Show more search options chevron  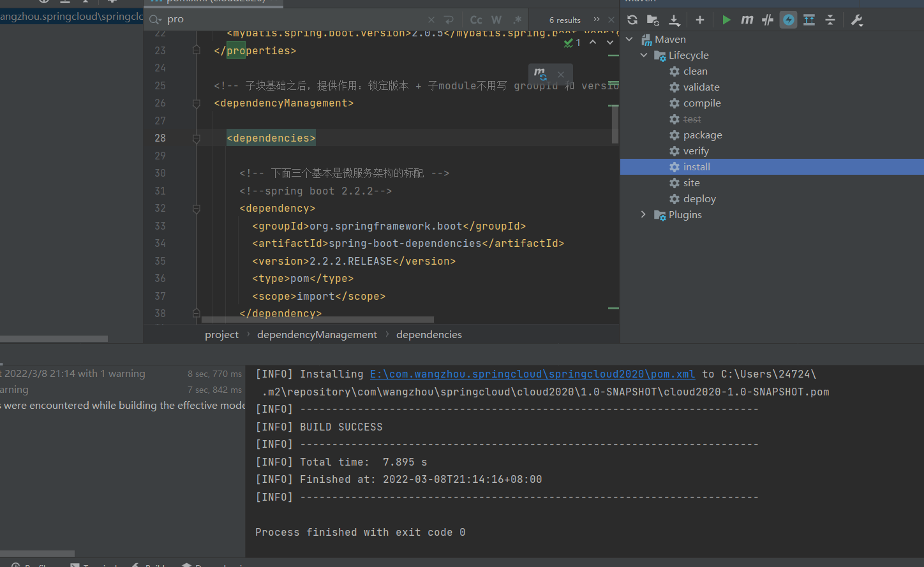597,20
